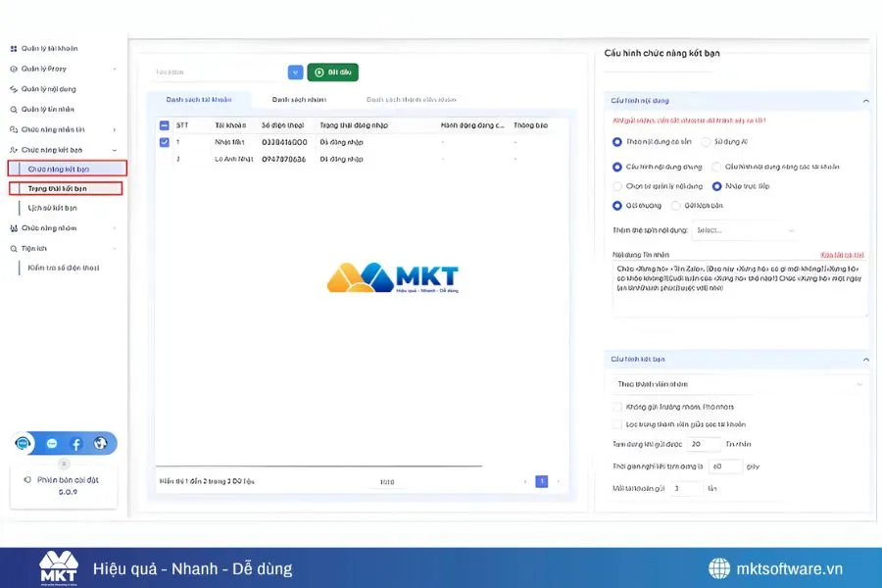Screen dimensions: 882x588
Task: Open Quản lý tài khoản in the sidebar
Action: pyautogui.click(x=51, y=47)
